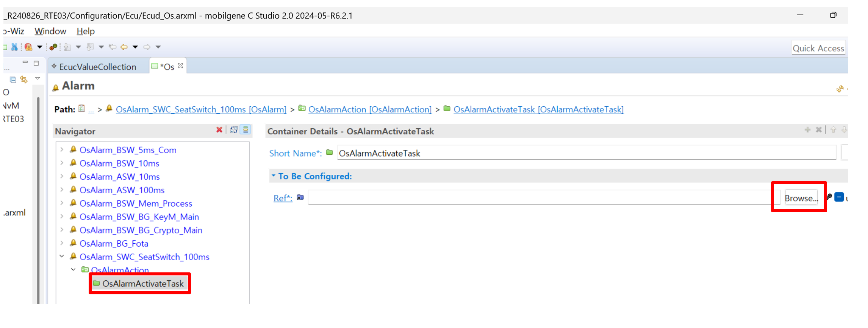Click the red X delete icon in Navigator
The height and width of the screenshot is (328, 868).
[219, 130]
